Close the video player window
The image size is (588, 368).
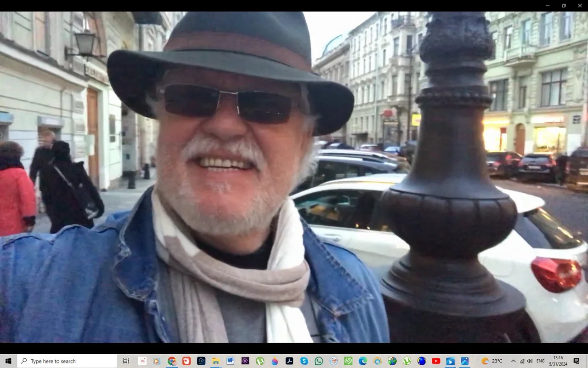coord(580,6)
